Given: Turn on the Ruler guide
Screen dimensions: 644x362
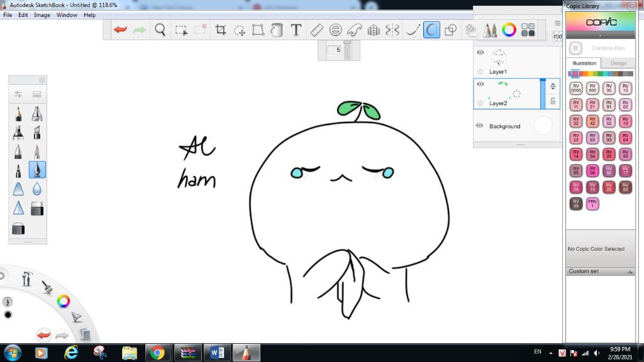Looking at the screenshot, I should (x=317, y=30).
